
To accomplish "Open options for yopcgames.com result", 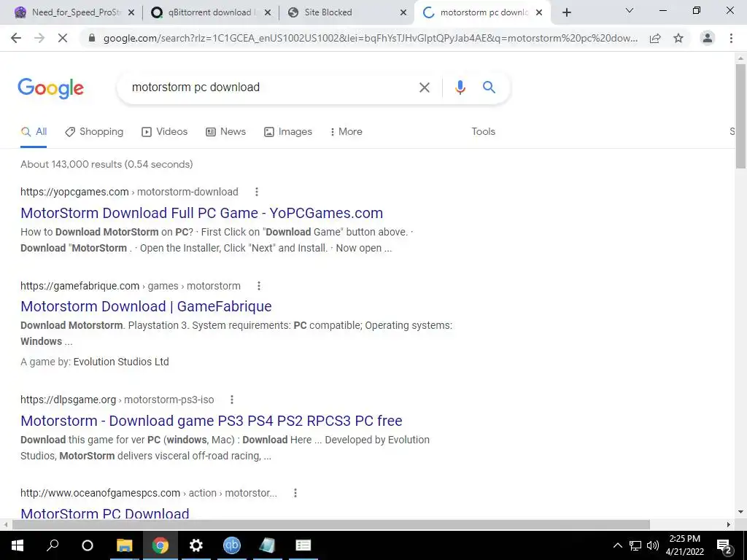I will pos(256,192).
